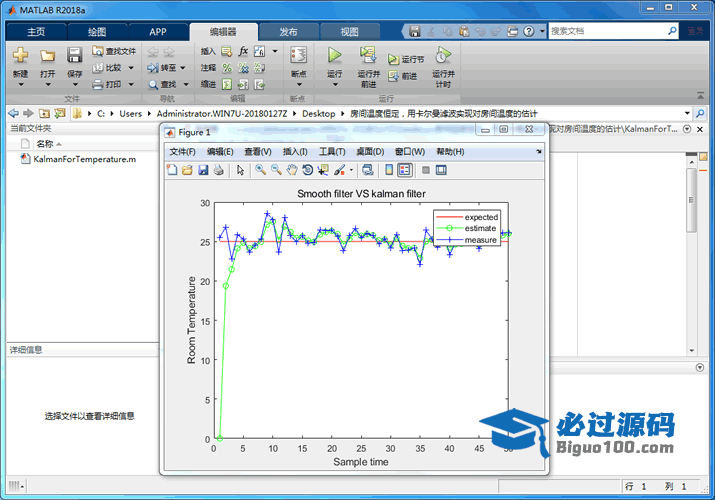
Task: Select the Pan hand tool in Figure
Action: (292, 170)
